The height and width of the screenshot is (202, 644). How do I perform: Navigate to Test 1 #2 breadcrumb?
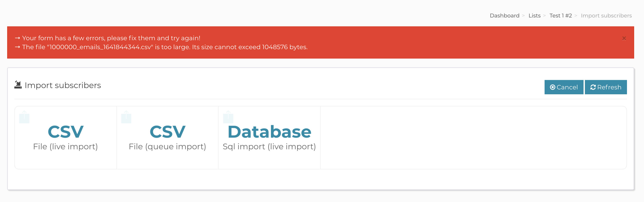coord(560,16)
